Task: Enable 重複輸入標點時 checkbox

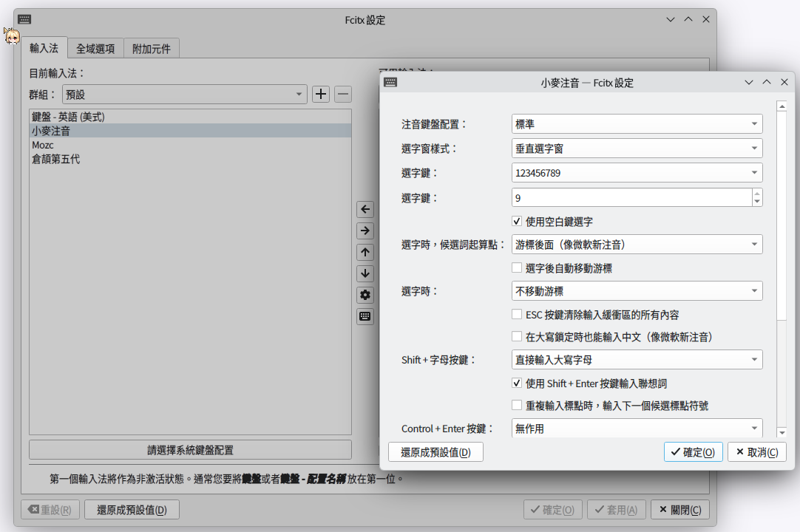Action: [x=517, y=406]
